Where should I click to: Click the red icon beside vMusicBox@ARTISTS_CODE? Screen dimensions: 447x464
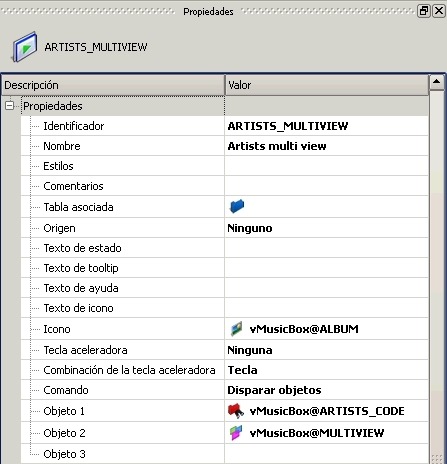click(236, 411)
